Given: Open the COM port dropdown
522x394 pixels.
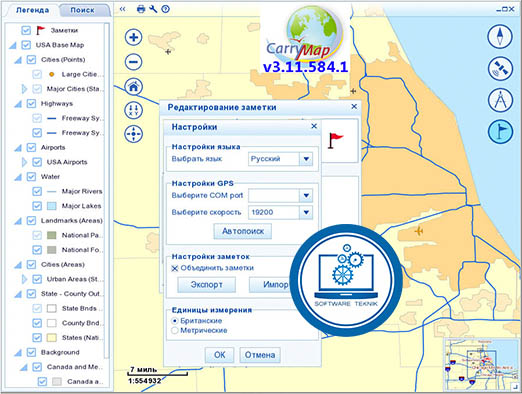Looking at the screenshot, I should [x=306, y=196].
